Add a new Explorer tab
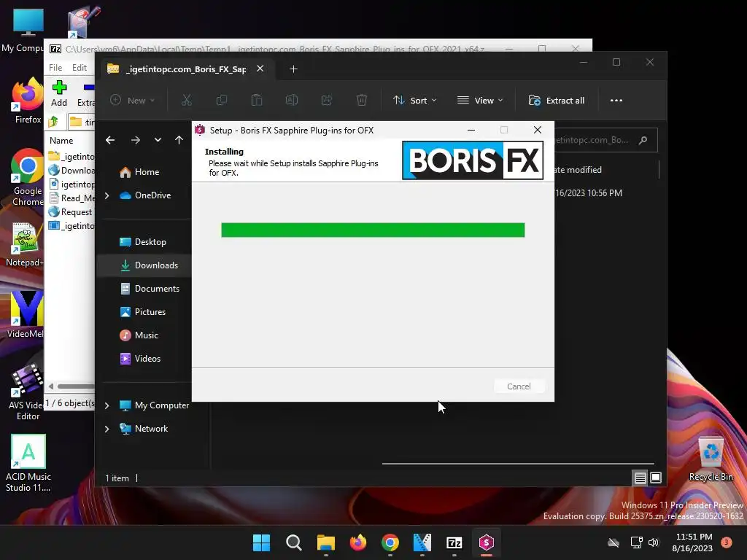 pos(293,69)
